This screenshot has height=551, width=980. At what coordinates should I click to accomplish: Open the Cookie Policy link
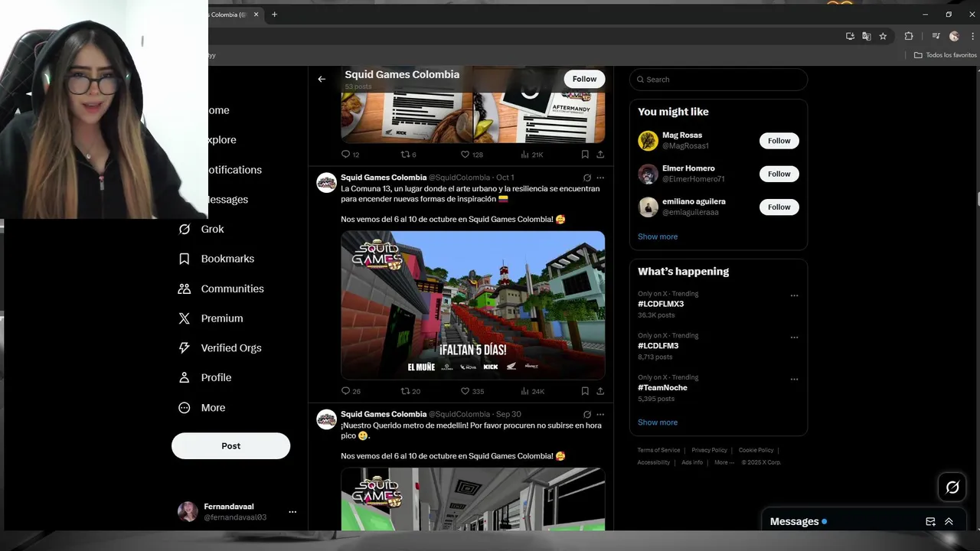[756, 450]
